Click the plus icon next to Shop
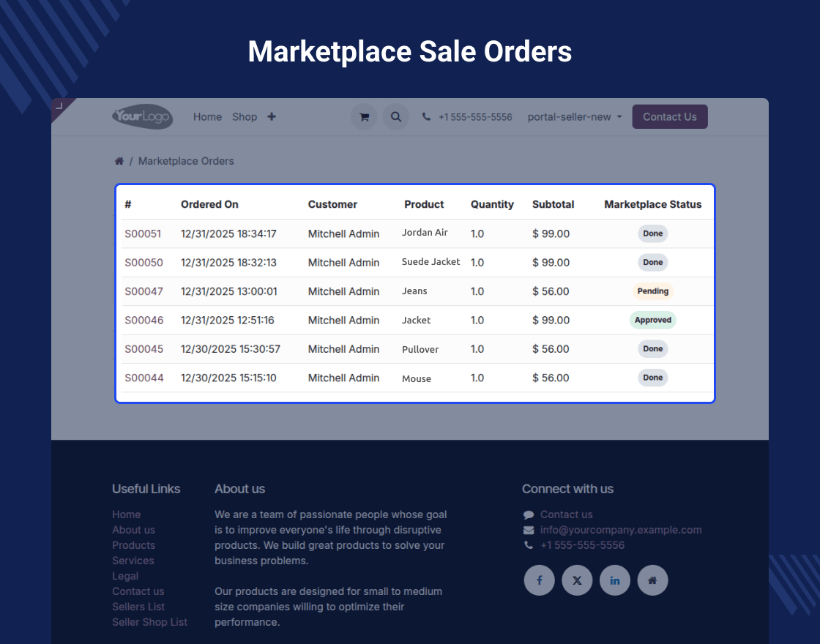Image resolution: width=820 pixels, height=644 pixels. pyautogui.click(x=272, y=116)
